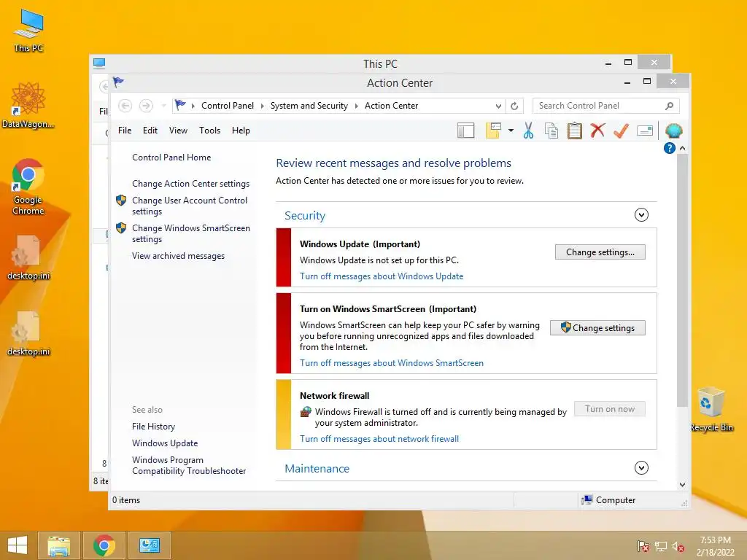
Task: Click the Back navigation arrow in Action Center
Action: 125,106
